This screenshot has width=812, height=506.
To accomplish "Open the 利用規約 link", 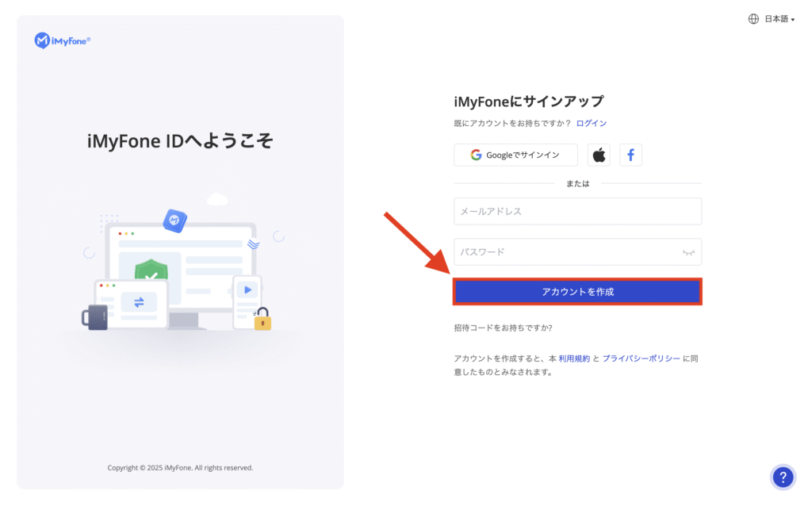I will point(574,358).
